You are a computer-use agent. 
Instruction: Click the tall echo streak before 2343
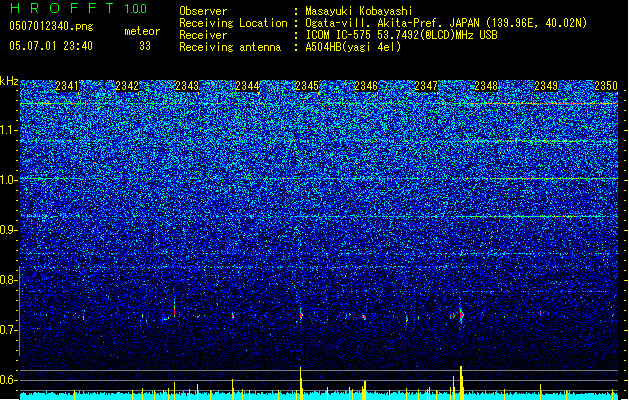click(x=174, y=308)
